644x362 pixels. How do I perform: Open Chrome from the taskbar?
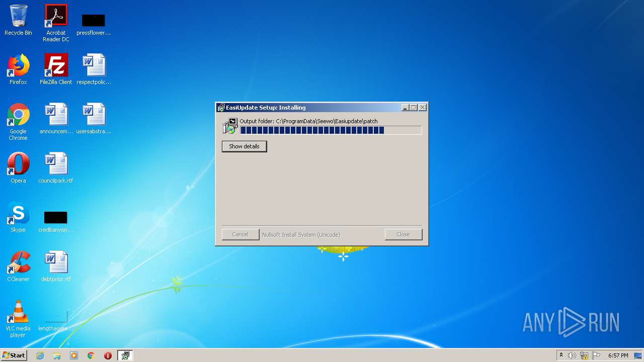[x=91, y=355]
